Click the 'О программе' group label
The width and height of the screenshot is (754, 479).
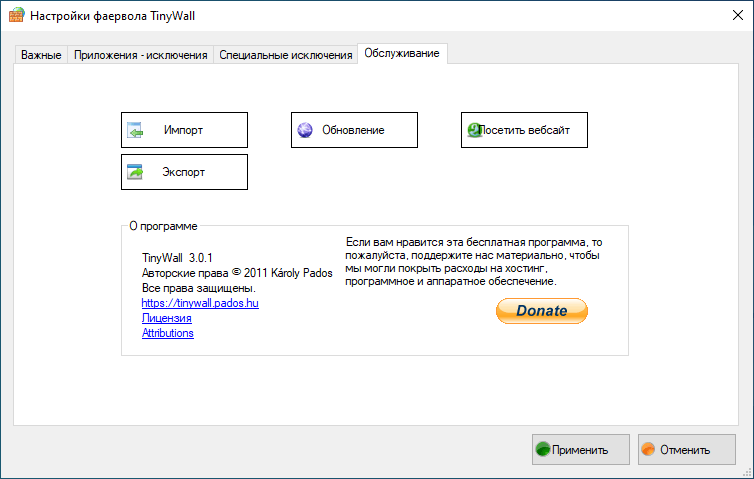(x=163, y=226)
